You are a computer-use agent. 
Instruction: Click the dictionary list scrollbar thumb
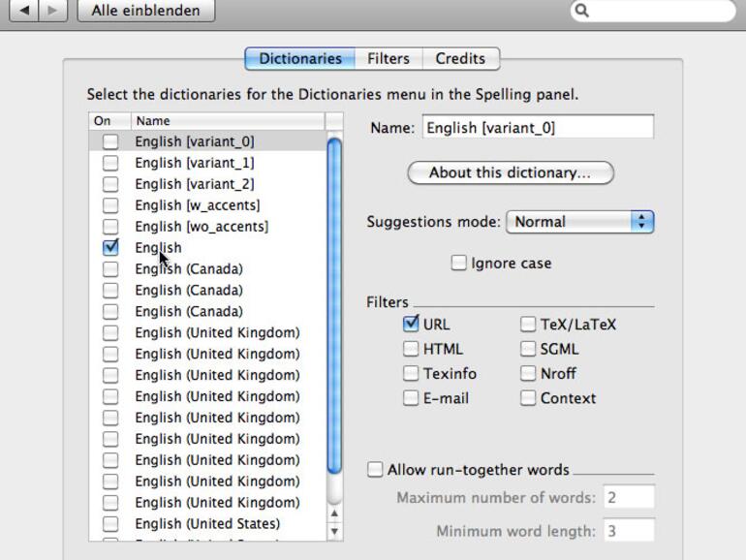(x=334, y=305)
